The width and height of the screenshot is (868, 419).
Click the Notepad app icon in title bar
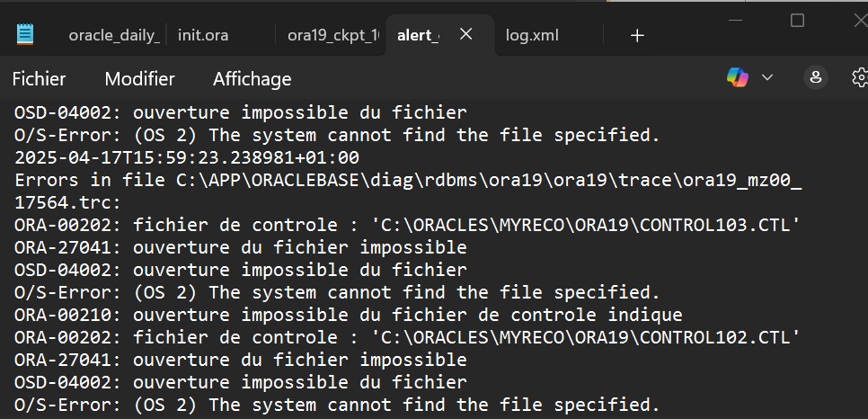click(x=25, y=35)
